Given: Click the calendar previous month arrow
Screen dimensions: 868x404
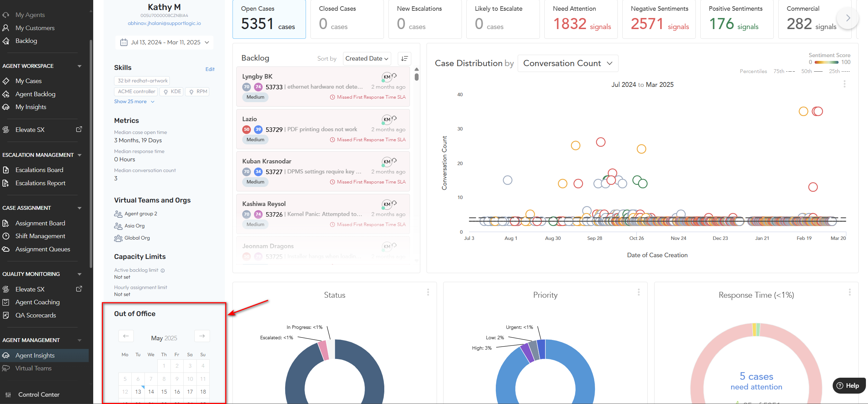Looking at the screenshot, I should 126,336.
